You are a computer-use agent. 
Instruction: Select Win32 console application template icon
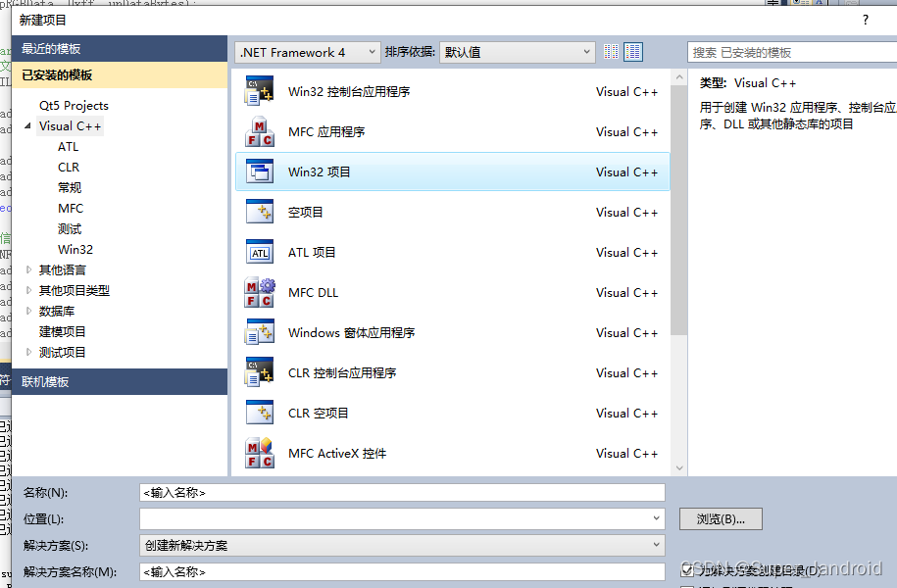click(260, 91)
